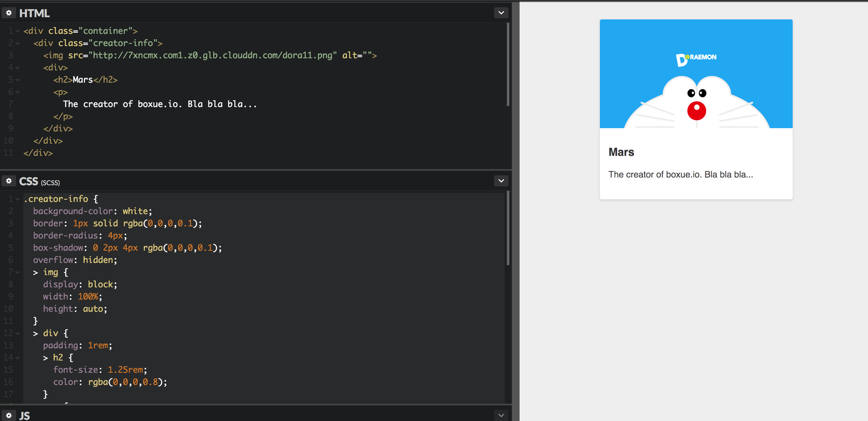Image resolution: width=868 pixels, height=421 pixels.
Task: Click the "overflow: hidden" CSS line
Action: coord(75,260)
